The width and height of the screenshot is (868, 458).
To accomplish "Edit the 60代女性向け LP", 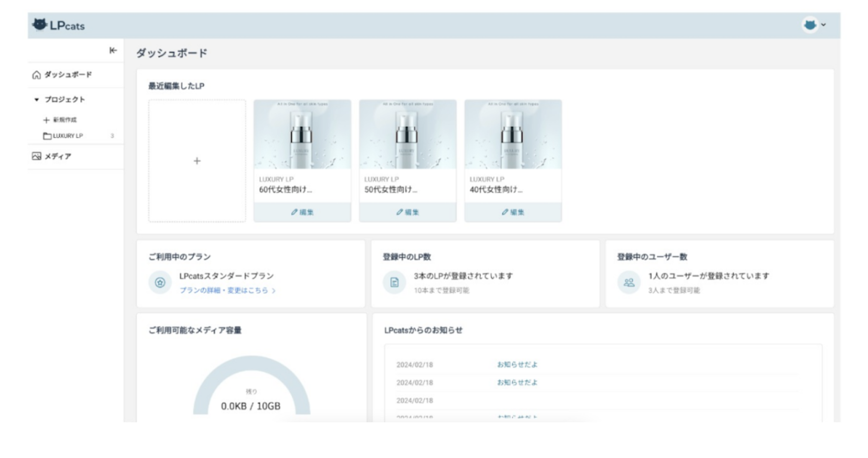I will (x=303, y=212).
